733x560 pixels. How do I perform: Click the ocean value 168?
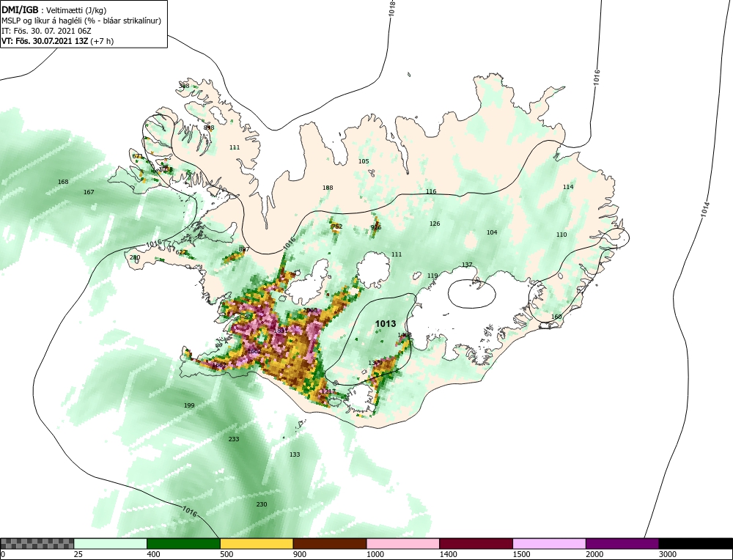[x=62, y=182]
